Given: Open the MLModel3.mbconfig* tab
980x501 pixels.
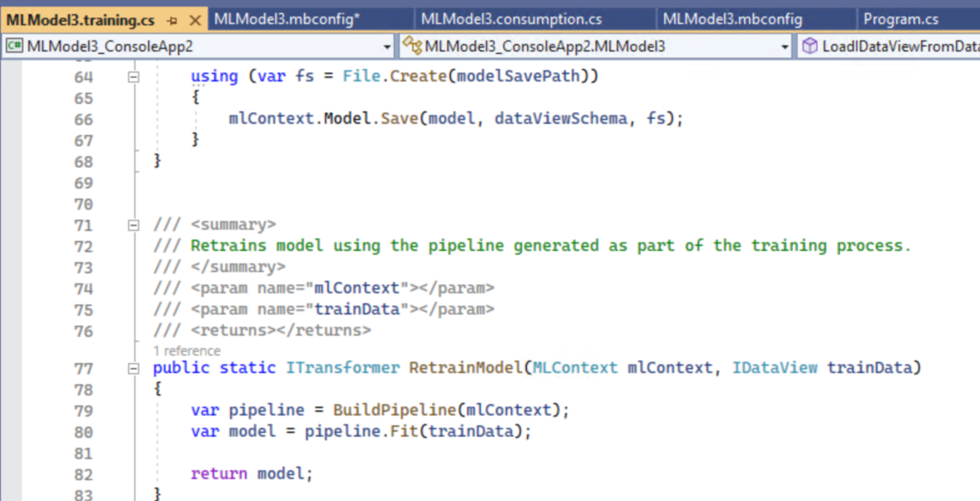Looking at the screenshot, I should 287,19.
